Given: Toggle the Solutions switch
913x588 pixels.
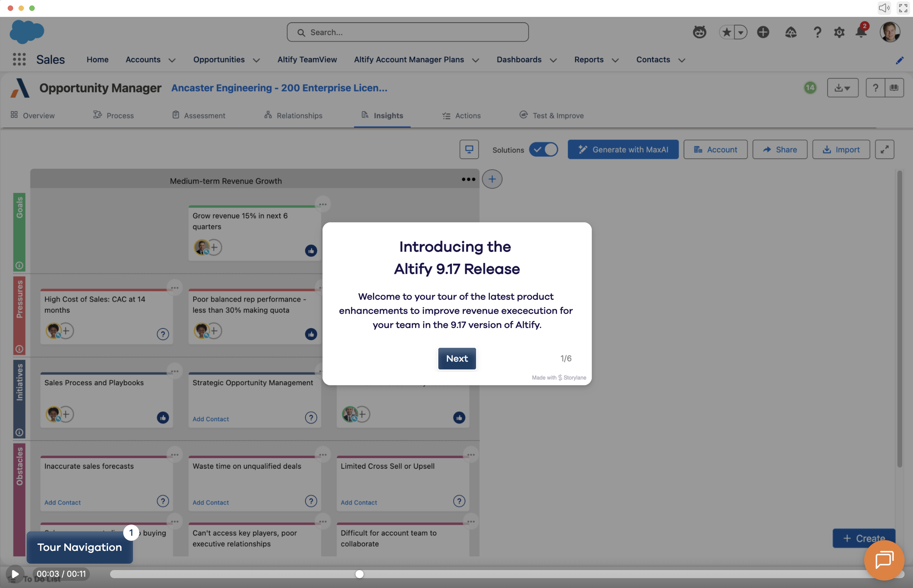Looking at the screenshot, I should click(x=543, y=149).
